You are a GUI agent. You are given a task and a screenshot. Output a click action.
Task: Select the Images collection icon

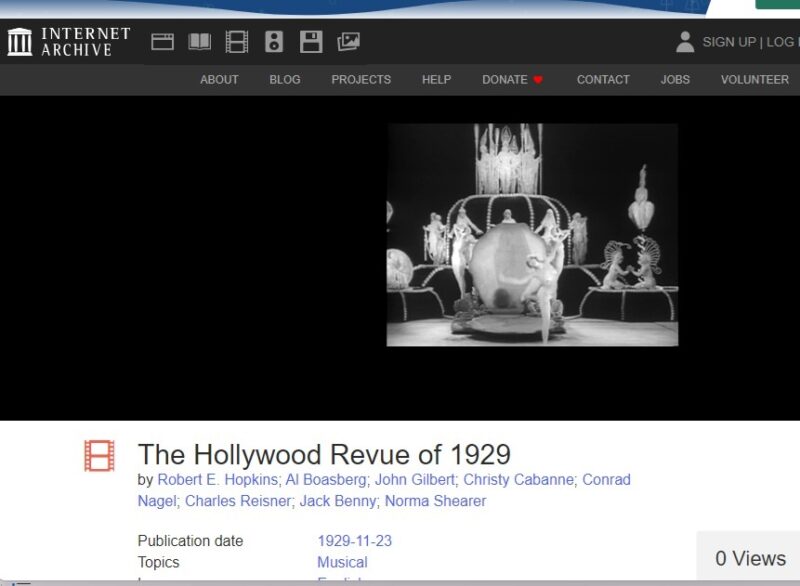pyautogui.click(x=346, y=42)
